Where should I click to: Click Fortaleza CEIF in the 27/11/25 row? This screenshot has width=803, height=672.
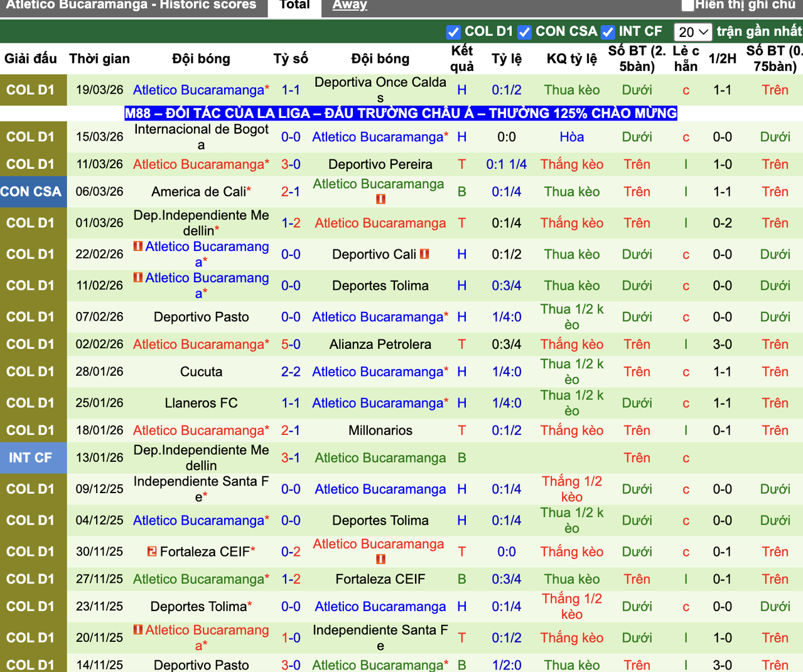(x=380, y=579)
